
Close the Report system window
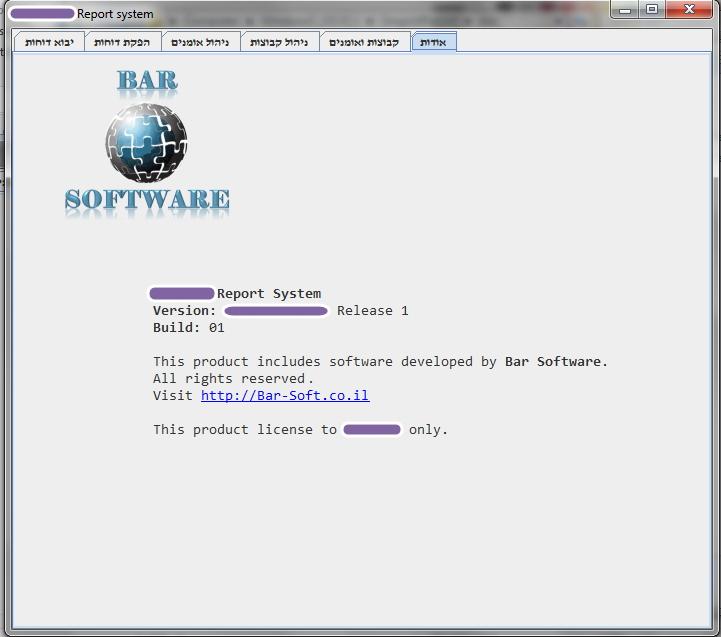[689, 10]
